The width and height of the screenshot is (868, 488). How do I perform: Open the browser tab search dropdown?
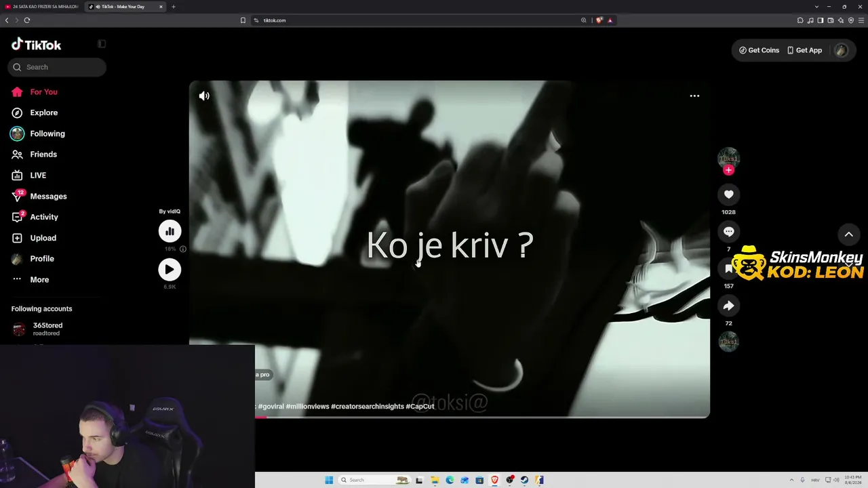[x=816, y=7]
